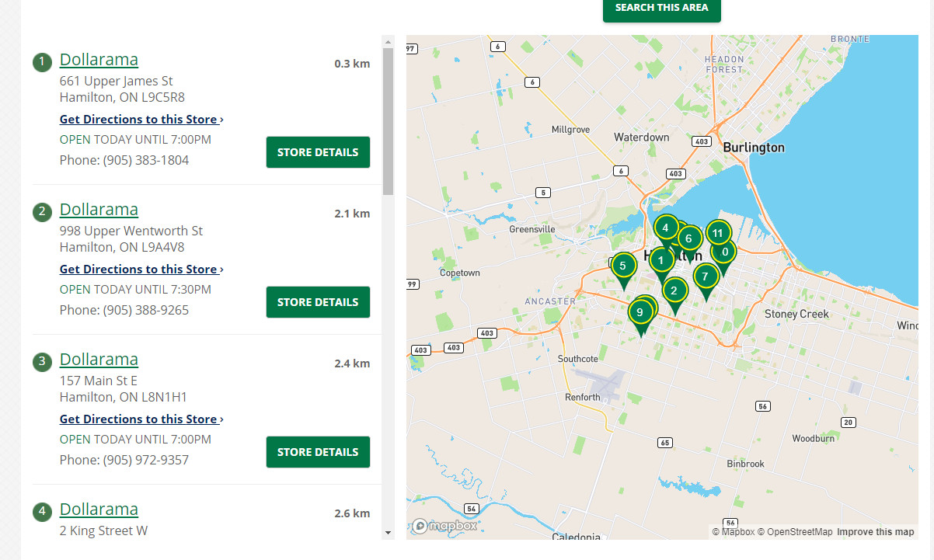Open STORE DETAILS for 157 Main St E
The image size is (934, 560).
coord(318,451)
